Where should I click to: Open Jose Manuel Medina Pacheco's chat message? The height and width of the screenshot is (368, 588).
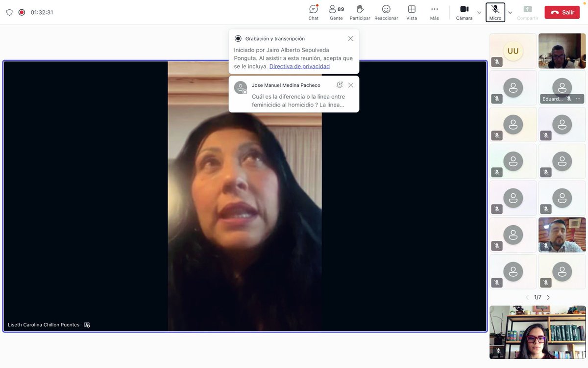pyautogui.click(x=294, y=94)
